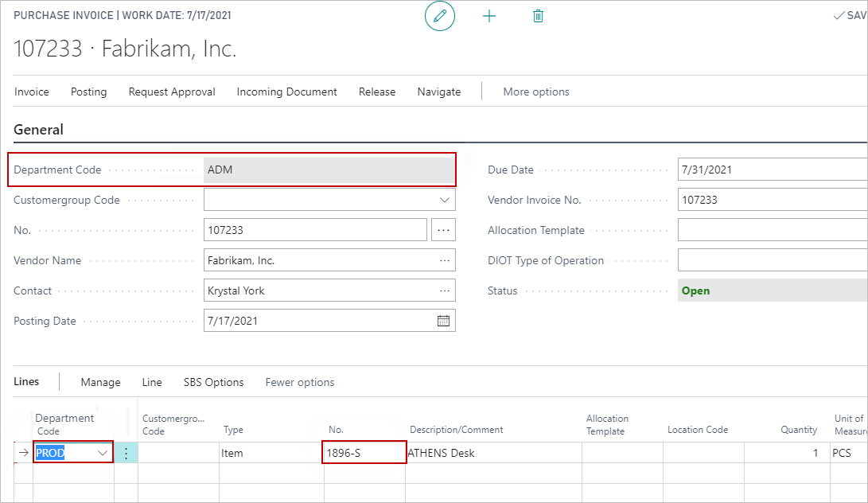The image size is (868, 503).
Task: Click the plus icon to create new invoice
Action: tap(489, 16)
